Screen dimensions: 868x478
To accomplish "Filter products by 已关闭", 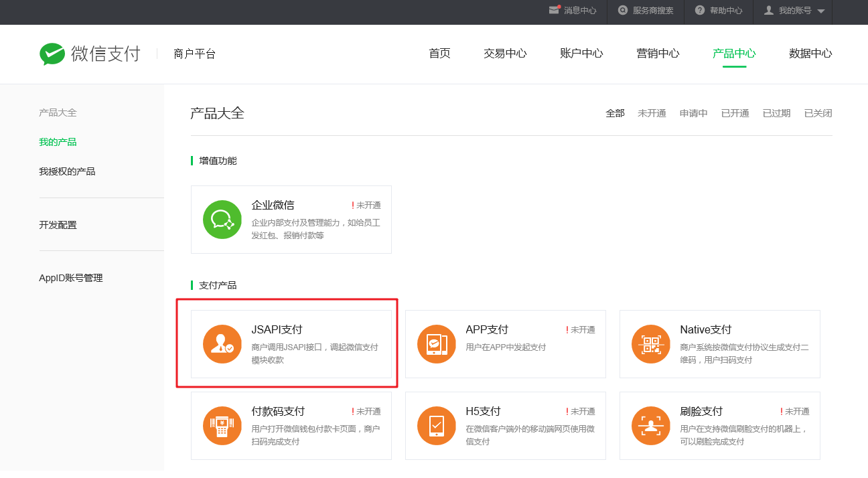I will point(818,113).
